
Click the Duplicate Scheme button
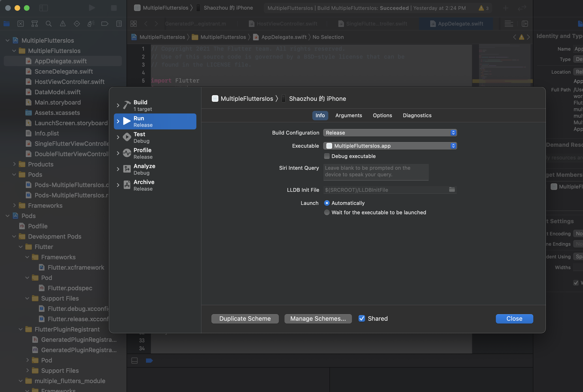(245, 318)
